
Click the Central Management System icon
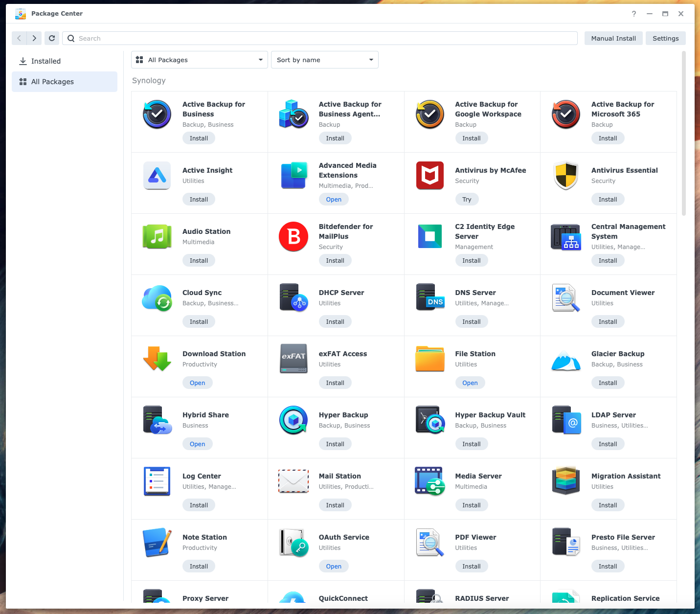click(566, 237)
